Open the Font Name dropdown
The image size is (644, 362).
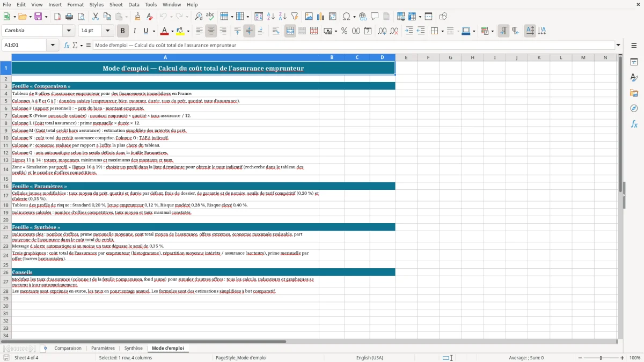(69, 31)
